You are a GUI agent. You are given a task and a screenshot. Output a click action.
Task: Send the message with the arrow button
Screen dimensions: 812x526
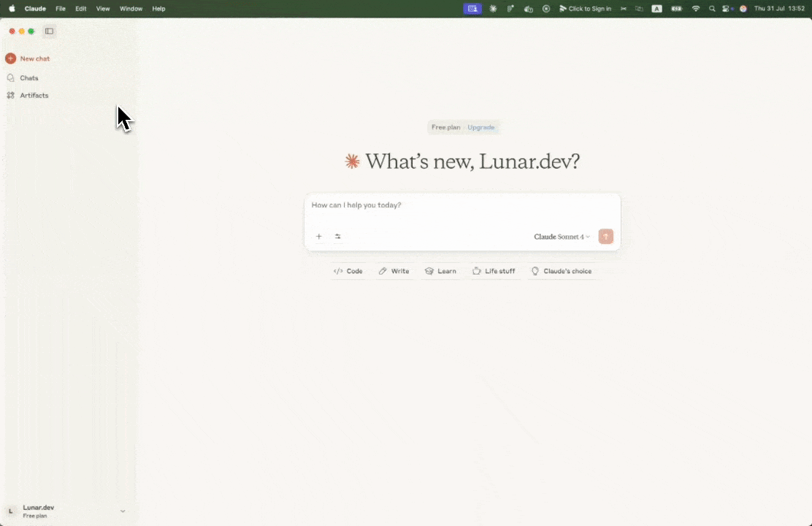[x=605, y=236]
